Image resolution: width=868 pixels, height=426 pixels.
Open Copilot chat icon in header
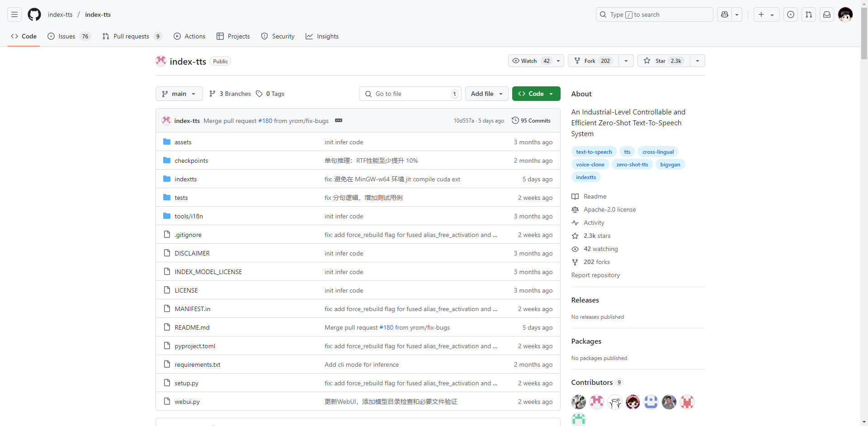pos(725,14)
